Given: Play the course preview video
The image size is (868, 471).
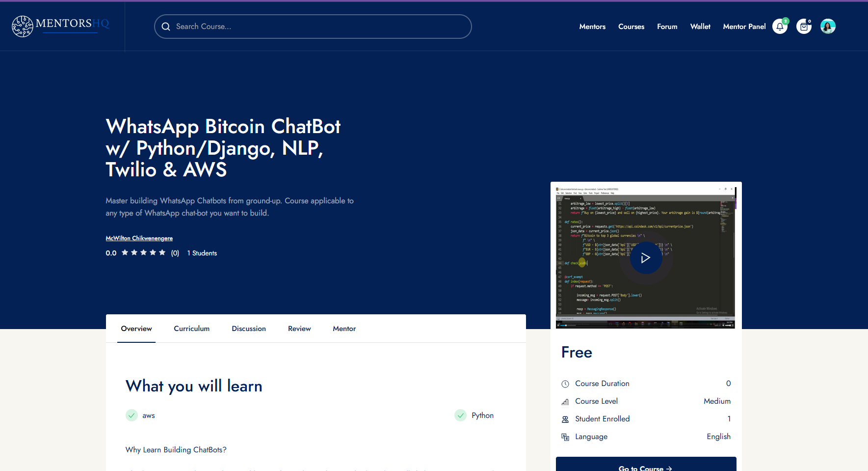Looking at the screenshot, I should click(x=646, y=257).
